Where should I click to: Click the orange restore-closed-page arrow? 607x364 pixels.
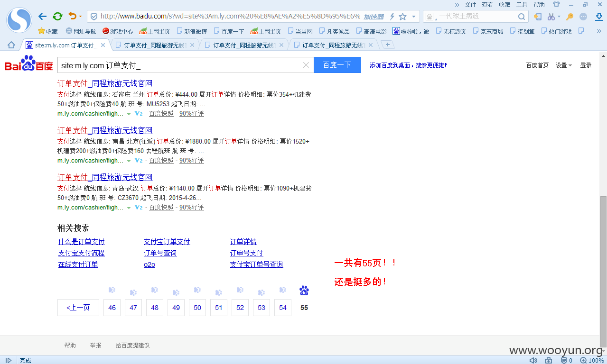[72, 16]
